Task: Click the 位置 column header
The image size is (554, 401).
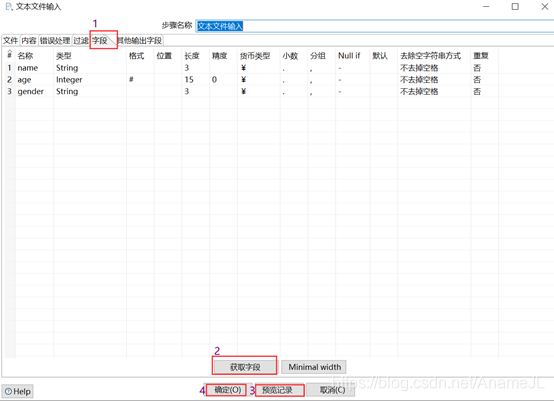Action: tap(164, 56)
